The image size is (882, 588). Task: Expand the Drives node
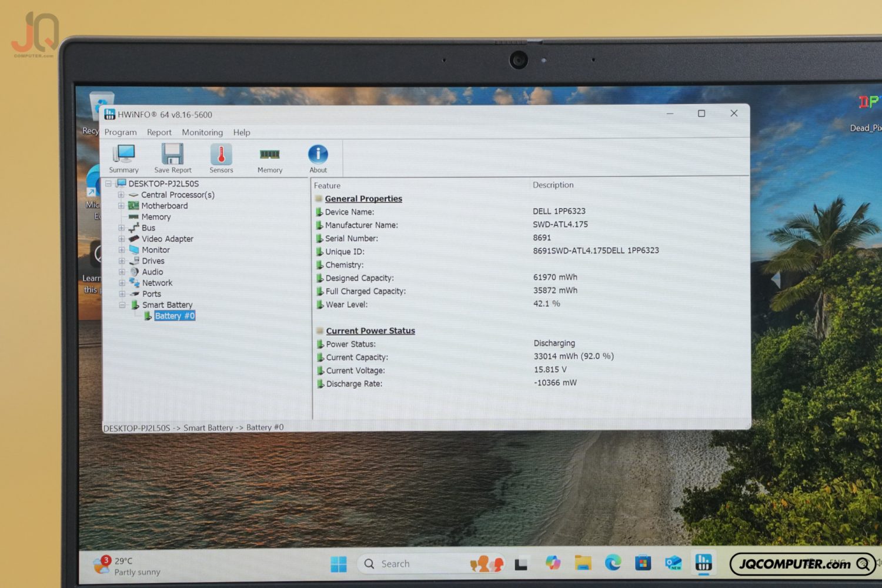click(121, 261)
